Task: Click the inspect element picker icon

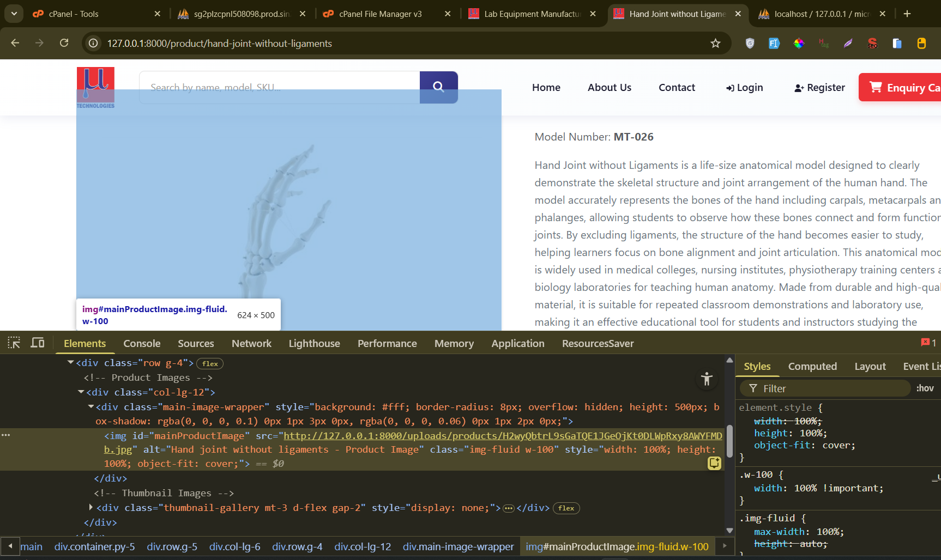Action: pyautogui.click(x=14, y=343)
